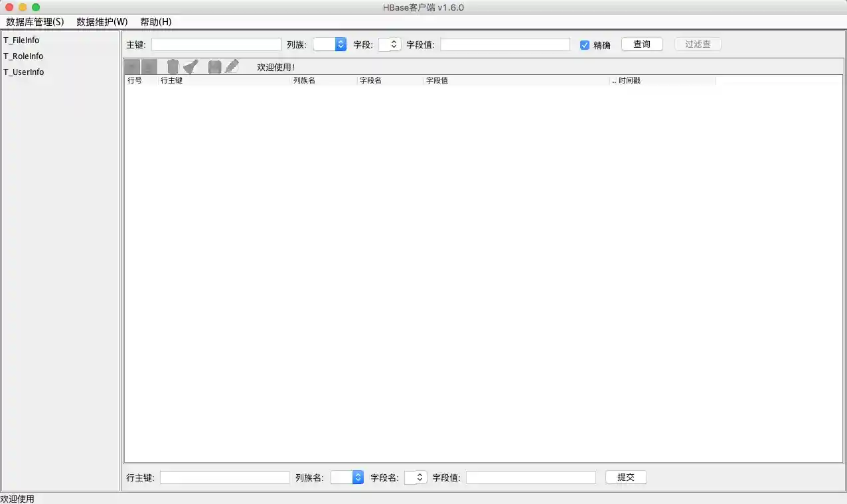Image resolution: width=847 pixels, height=504 pixels.
Task: Click the bottom 字段值 input field
Action: tap(531, 477)
